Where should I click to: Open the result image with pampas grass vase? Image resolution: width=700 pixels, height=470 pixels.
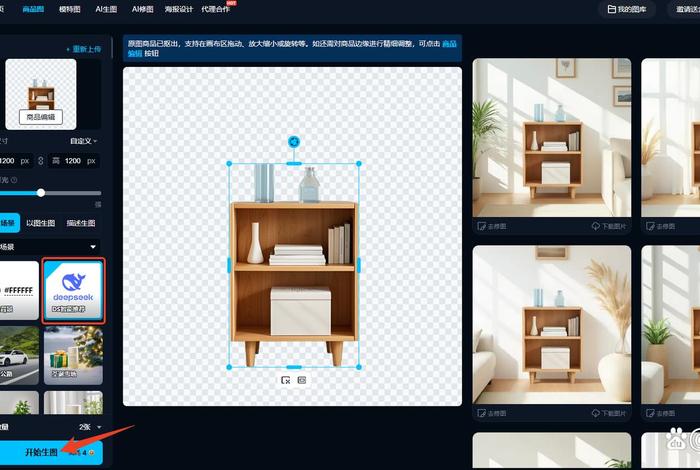(552, 324)
